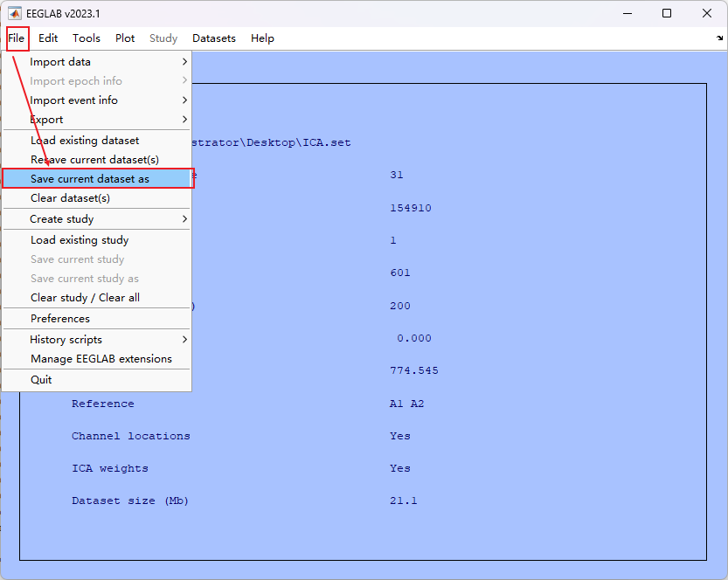Click the sampling rate value 200
This screenshot has width=728, height=580.
[400, 306]
